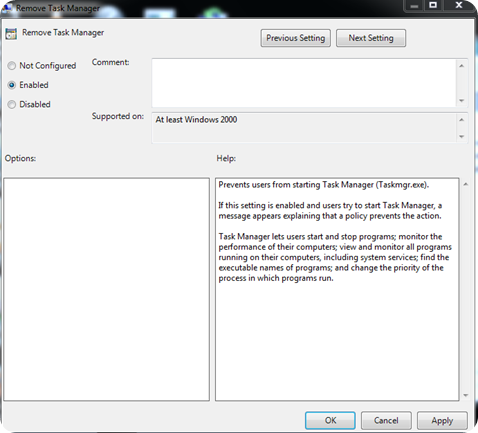Click the Supported on text field
The width and height of the screenshot is (478, 433).
tap(304, 128)
